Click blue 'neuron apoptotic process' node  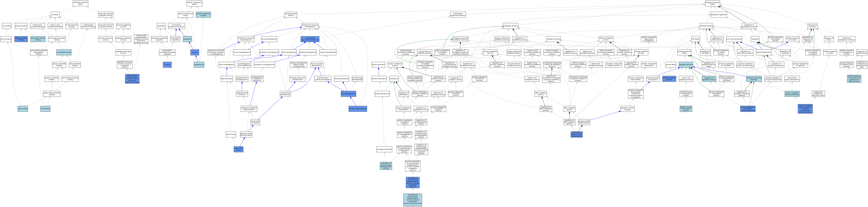tap(669, 79)
